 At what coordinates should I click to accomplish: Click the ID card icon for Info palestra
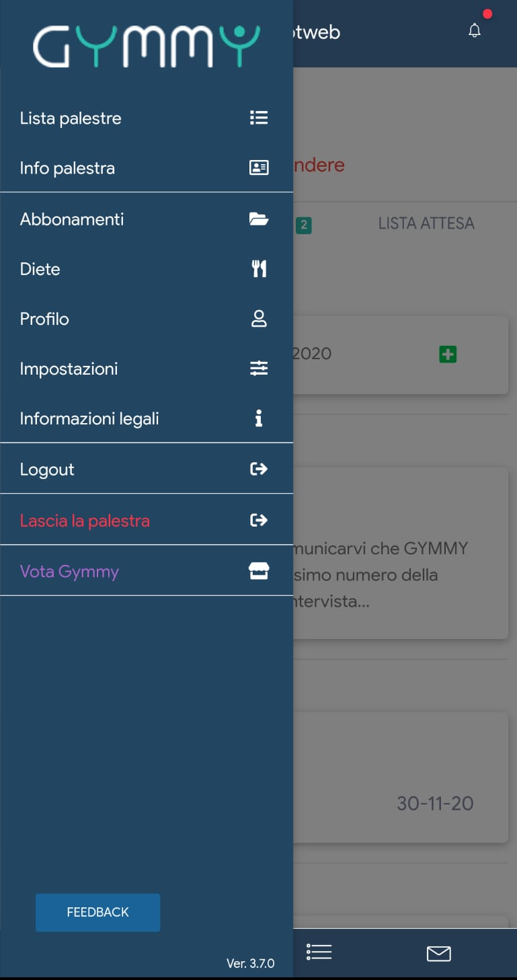click(x=259, y=167)
